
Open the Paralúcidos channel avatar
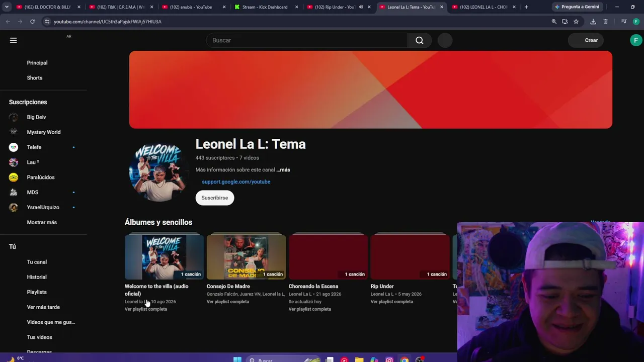click(14, 177)
